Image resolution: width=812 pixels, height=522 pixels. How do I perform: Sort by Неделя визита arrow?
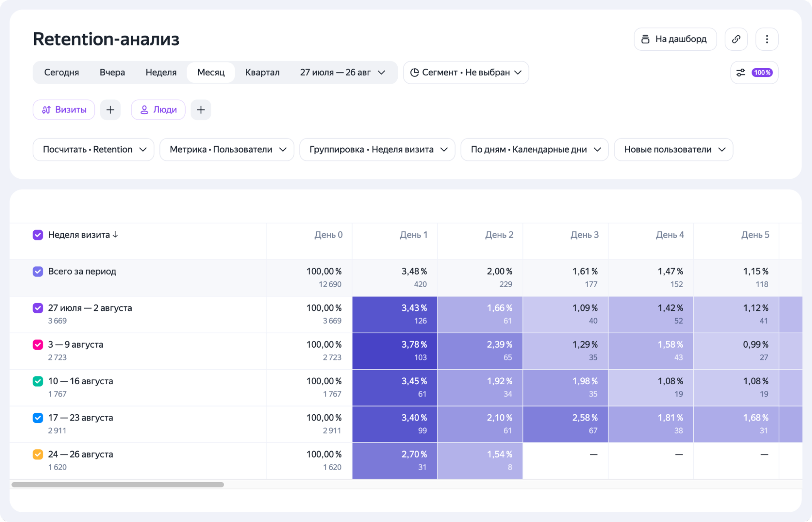coord(115,235)
